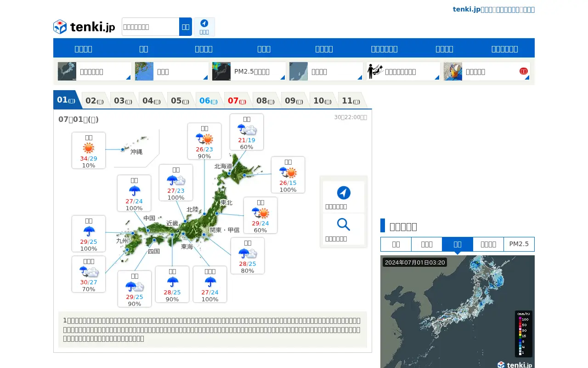Click the 沖縄 region label on the map
Viewport: 588px width, 368px height.
[136, 151]
